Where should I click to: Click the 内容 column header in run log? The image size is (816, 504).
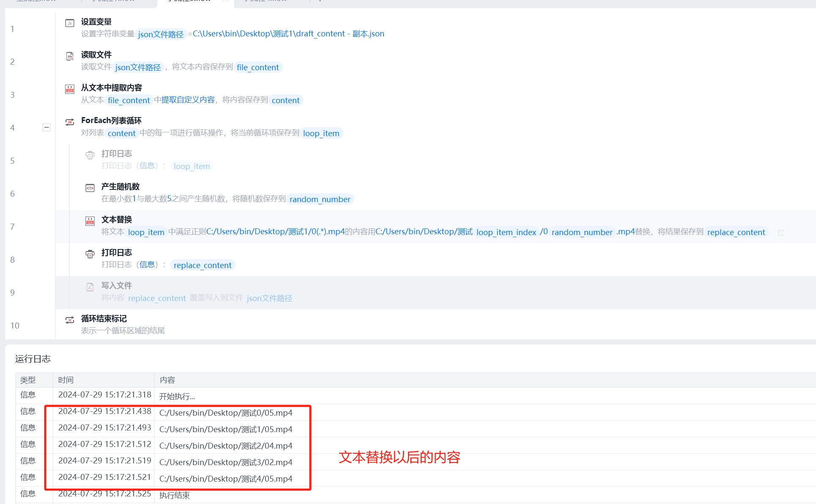point(167,380)
